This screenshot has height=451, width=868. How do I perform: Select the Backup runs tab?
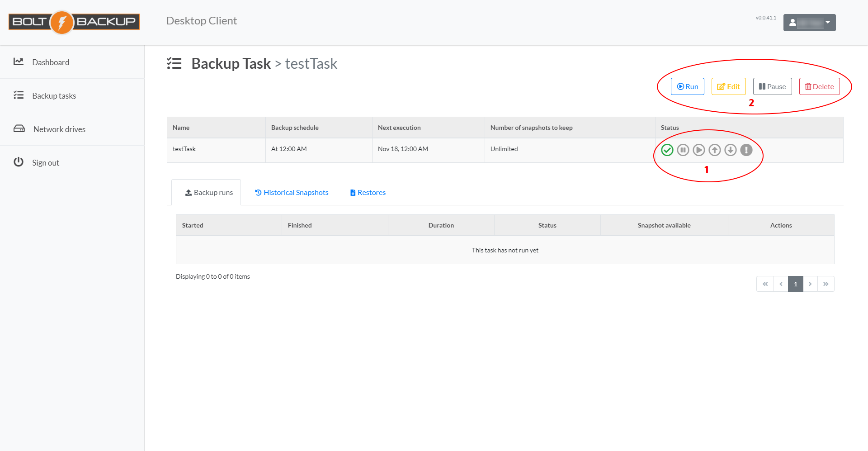(x=209, y=193)
